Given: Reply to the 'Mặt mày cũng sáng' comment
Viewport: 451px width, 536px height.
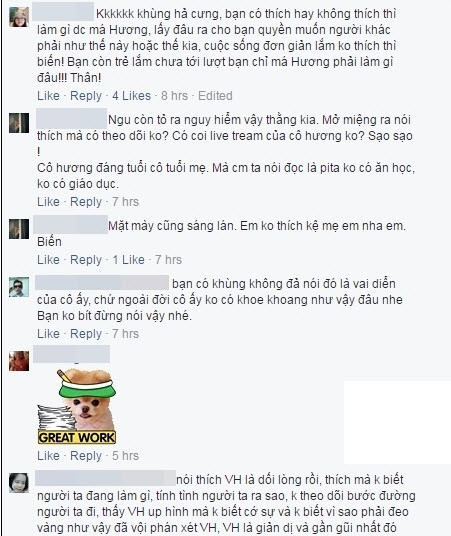Looking at the screenshot, I should (x=86, y=260).
